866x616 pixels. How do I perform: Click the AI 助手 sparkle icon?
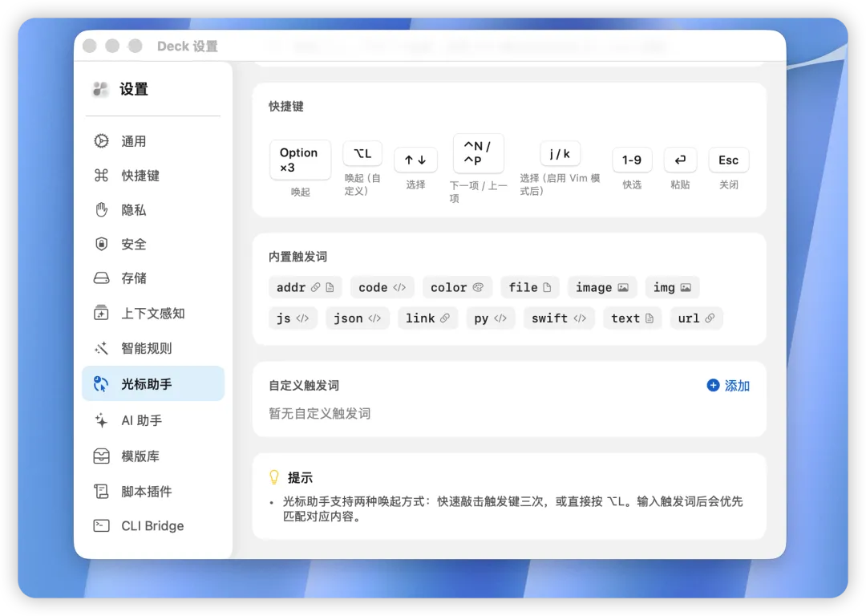101,420
